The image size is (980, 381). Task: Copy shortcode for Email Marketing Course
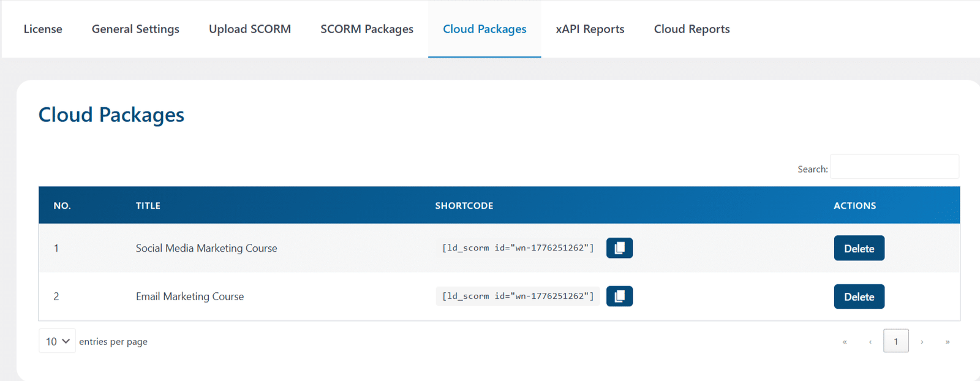(619, 296)
